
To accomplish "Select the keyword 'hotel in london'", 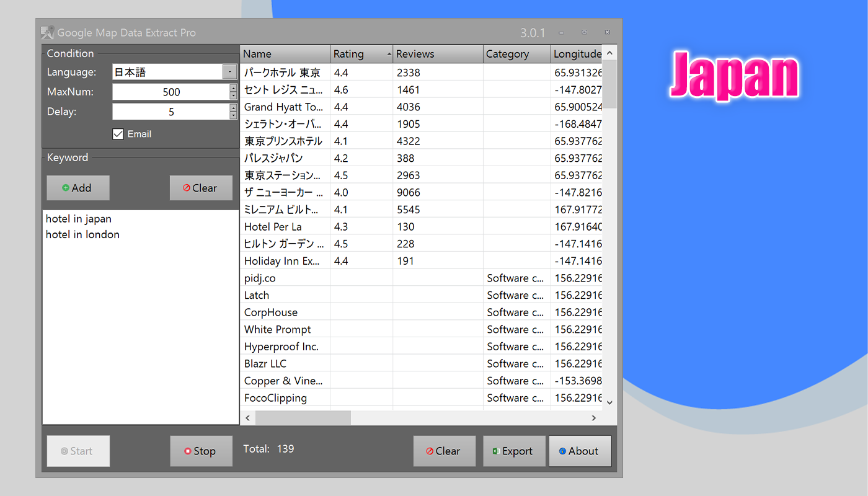I will [x=82, y=234].
